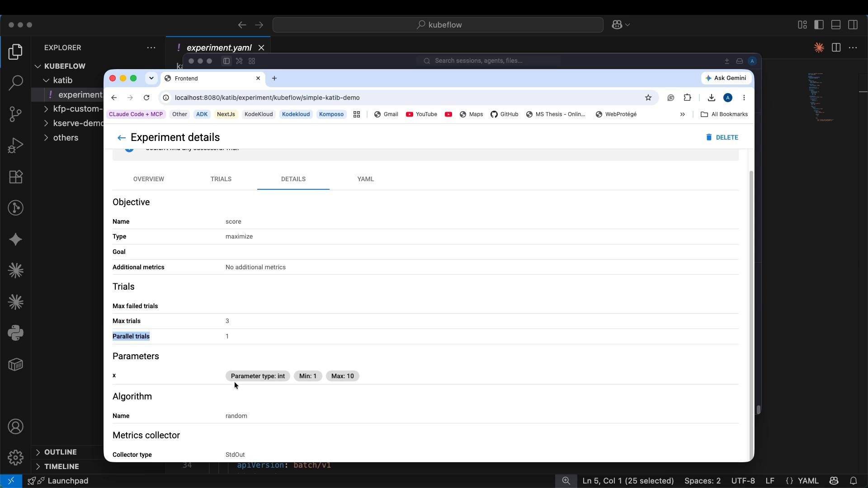Open Chrome downloads icon
The width and height of the screenshot is (868, 488).
(711, 98)
